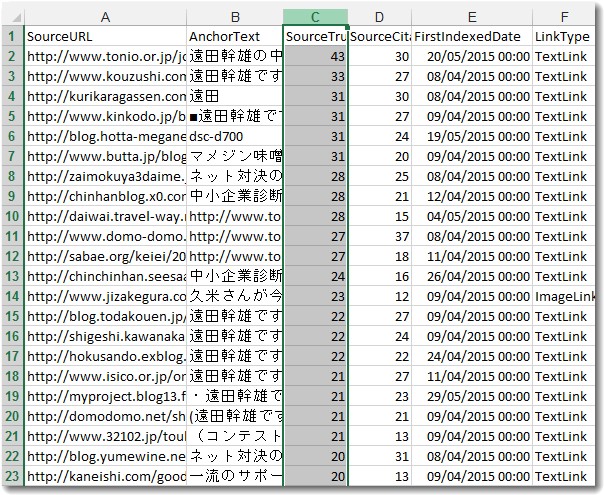Select the cell with value 43
Screen dimensions: 604x495
[315, 57]
